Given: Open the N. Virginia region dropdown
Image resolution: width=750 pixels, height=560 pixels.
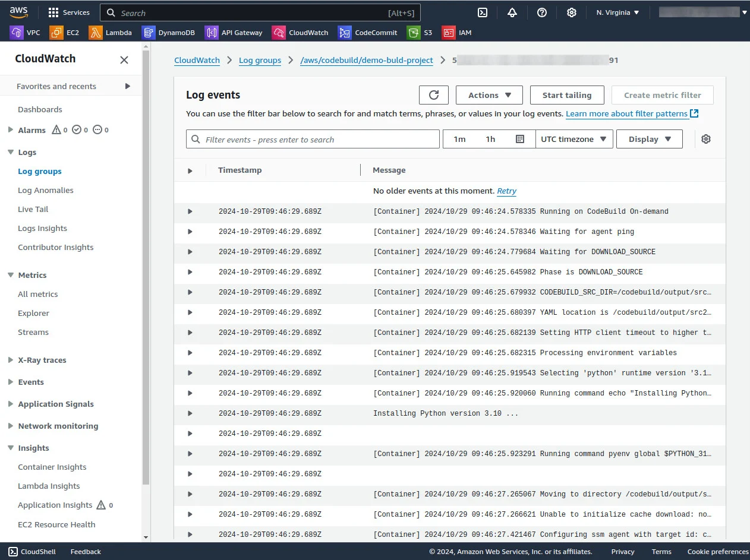Looking at the screenshot, I should coord(618,12).
